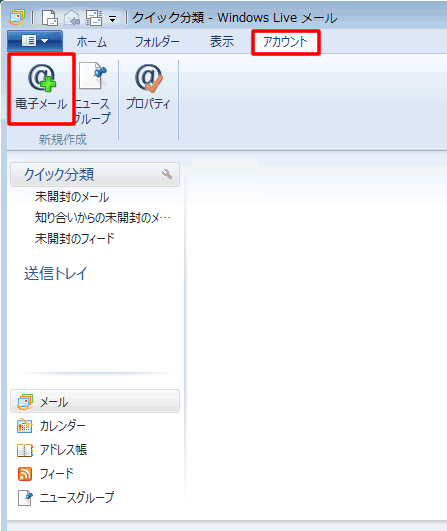Screen dimensions: 447x531
Task: Click the reply quick access icon
Action: point(72,18)
